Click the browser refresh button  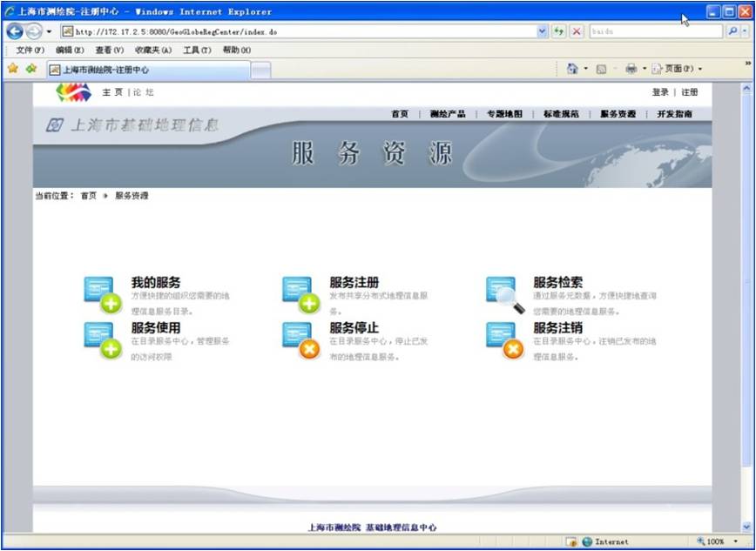[x=559, y=31]
